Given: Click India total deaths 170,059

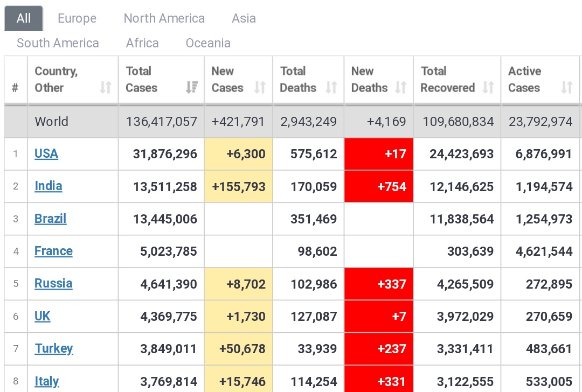Looking at the screenshot, I should pos(314,186).
